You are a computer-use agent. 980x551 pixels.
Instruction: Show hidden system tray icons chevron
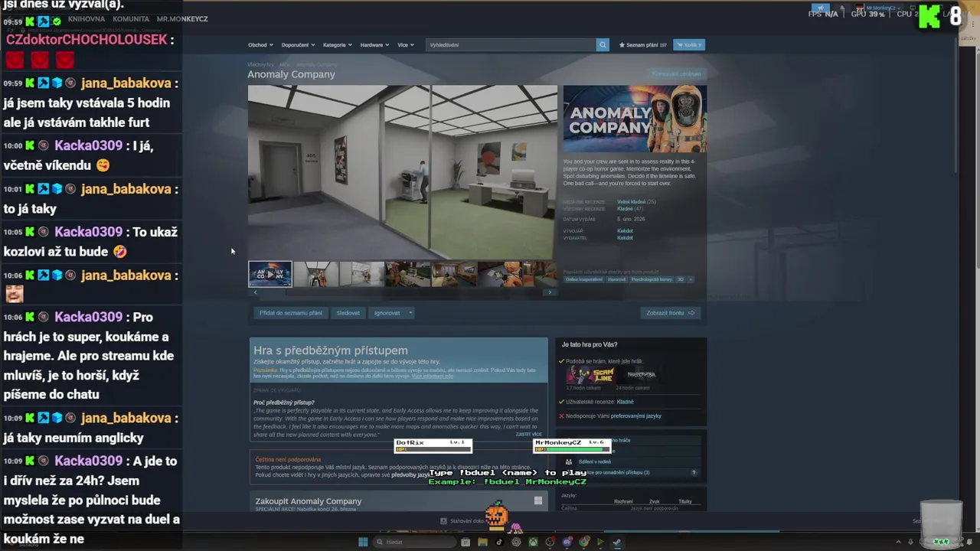(899, 542)
